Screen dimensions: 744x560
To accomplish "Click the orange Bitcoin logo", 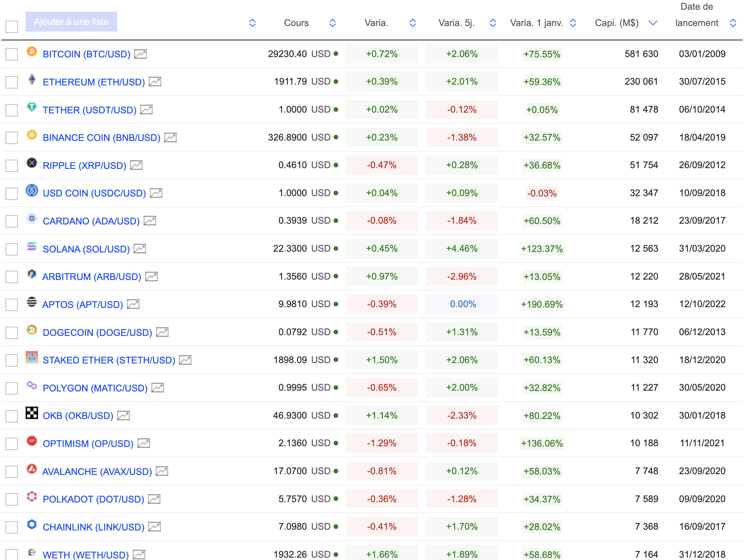I will coord(32,51).
